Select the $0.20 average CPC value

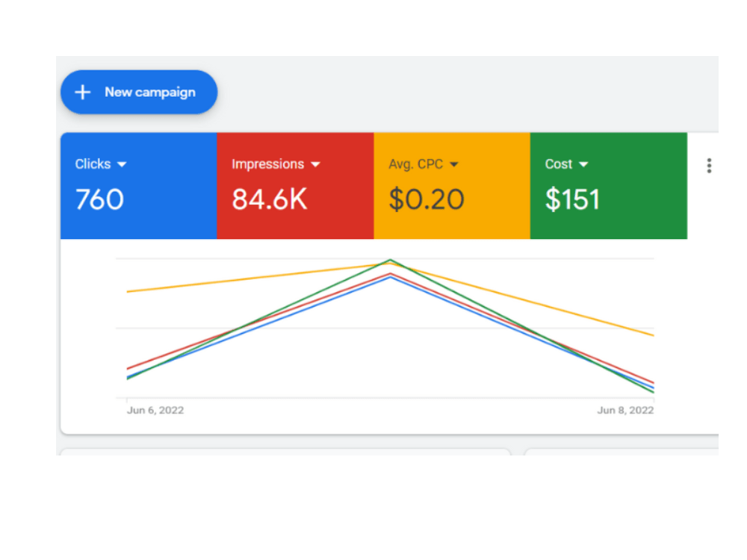427,199
